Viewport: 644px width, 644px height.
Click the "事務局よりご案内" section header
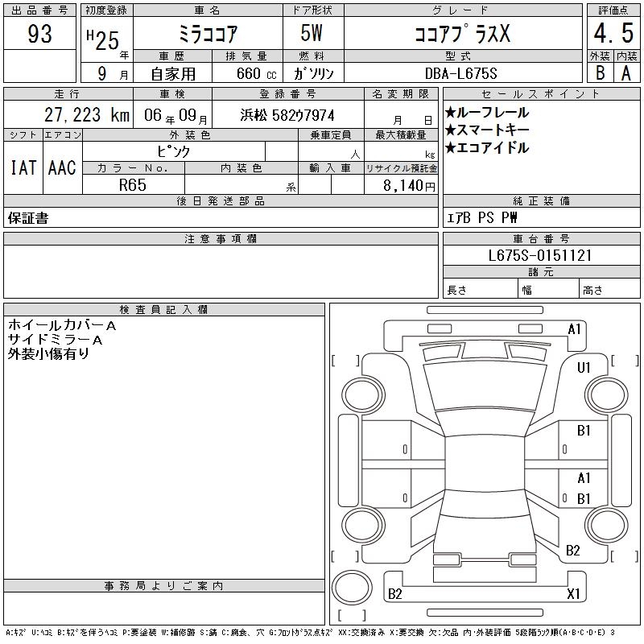coord(164,586)
